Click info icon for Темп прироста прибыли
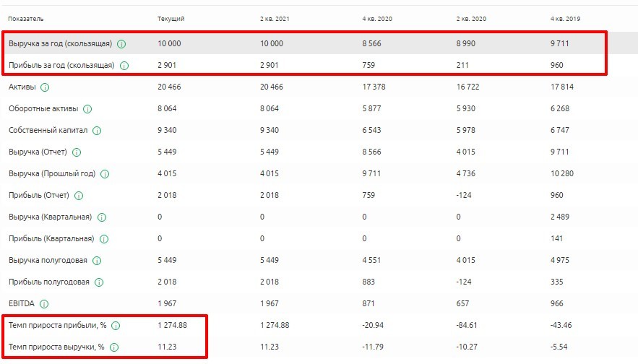Image resolution: width=638 pixels, height=364 pixels. click(x=116, y=326)
